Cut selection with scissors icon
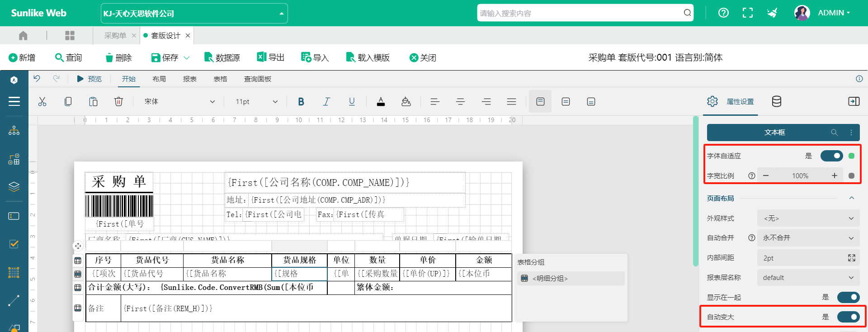Screen dimensions: 868x332 (42, 102)
